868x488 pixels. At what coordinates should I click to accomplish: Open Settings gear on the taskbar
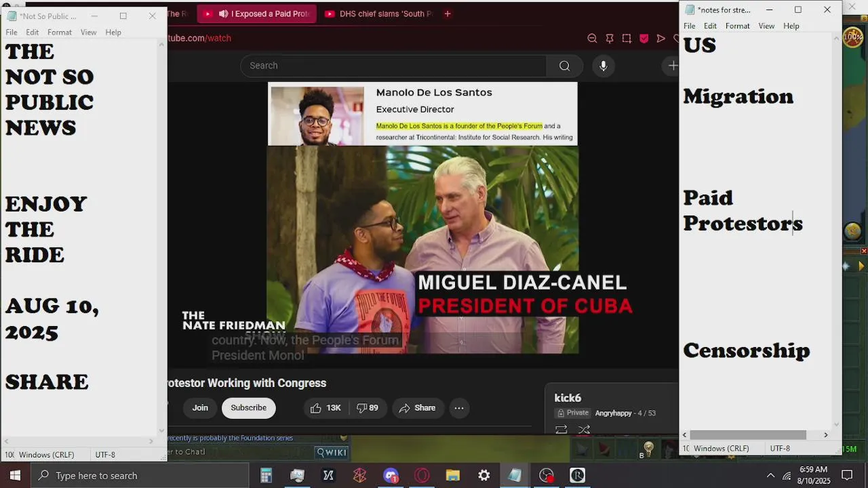point(484,475)
